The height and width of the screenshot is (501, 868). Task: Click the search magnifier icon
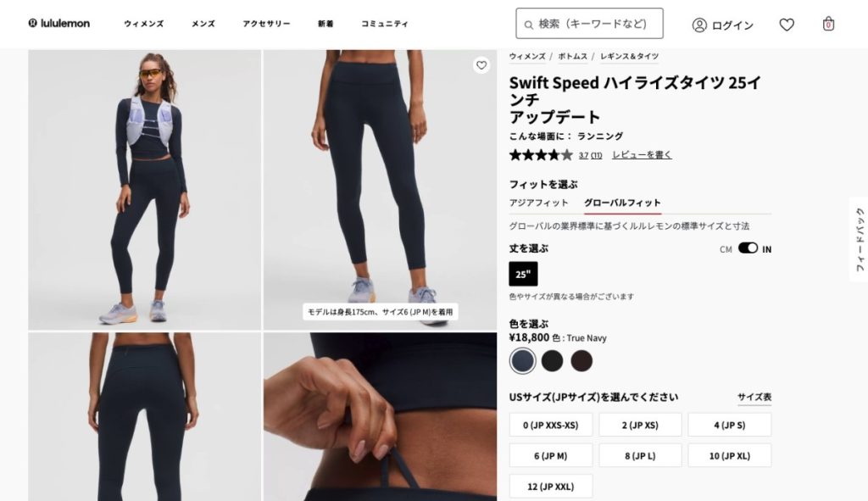point(529,25)
